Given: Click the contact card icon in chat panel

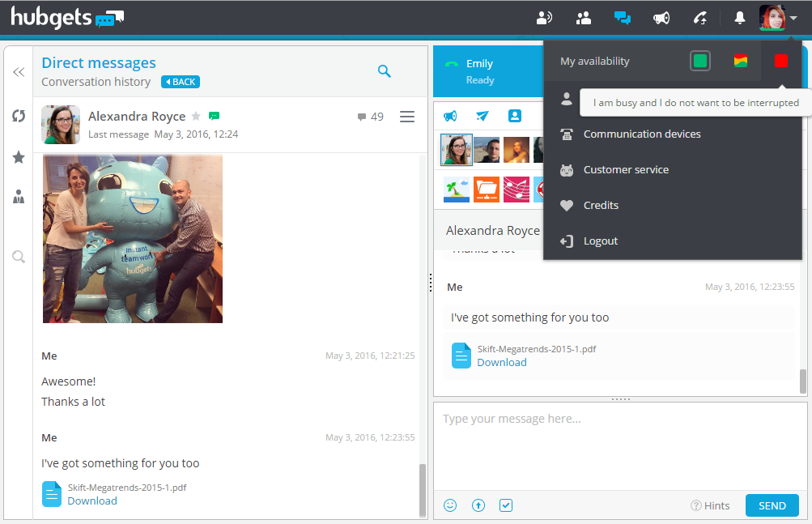Looking at the screenshot, I should click(x=515, y=116).
